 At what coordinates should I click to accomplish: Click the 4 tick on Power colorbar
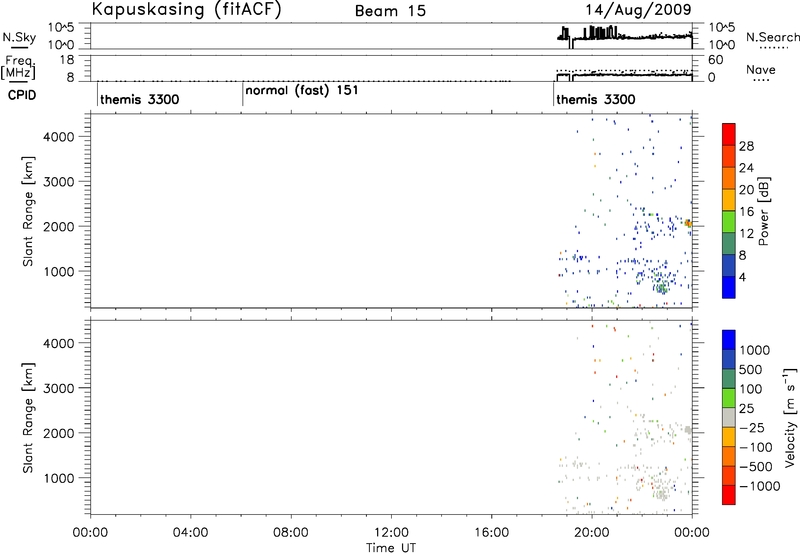pyautogui.click(x=742, y=277)
